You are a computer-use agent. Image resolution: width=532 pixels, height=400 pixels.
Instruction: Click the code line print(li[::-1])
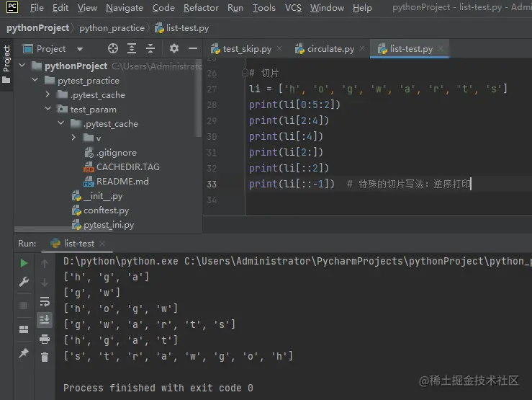coord(292,184)
